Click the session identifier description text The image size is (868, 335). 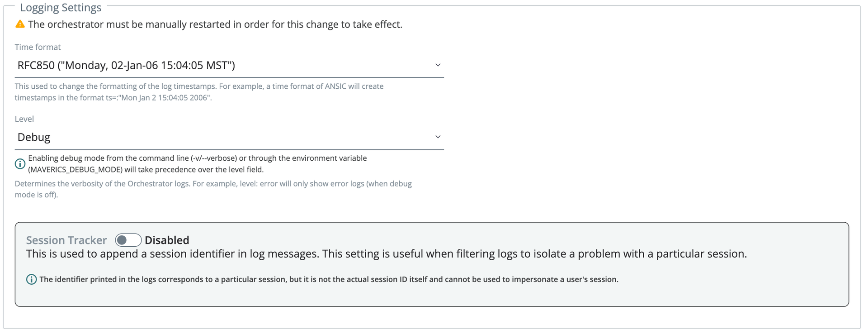point(387,254)
